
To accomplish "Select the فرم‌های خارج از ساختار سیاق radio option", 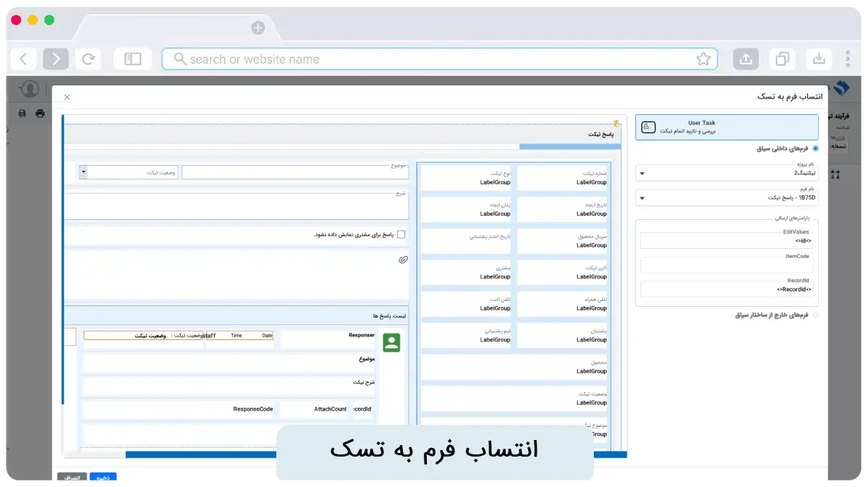I will [816, 315].
